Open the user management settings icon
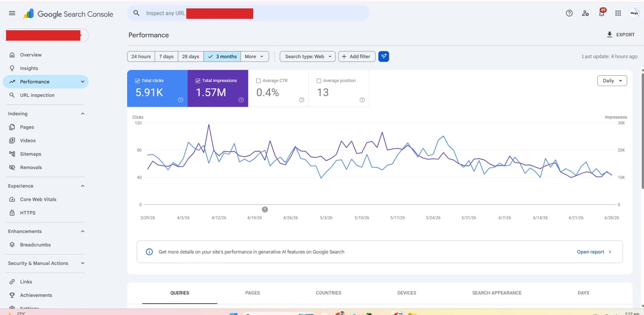The image size is (644, 315). (x=585, y=13)
